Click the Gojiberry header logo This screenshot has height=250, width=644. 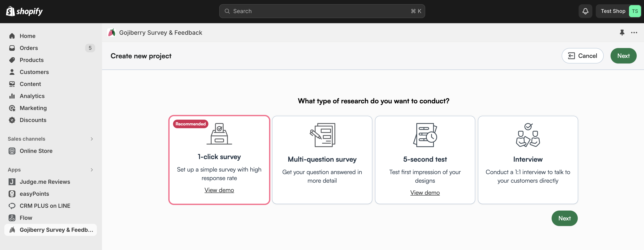[111, 33]
